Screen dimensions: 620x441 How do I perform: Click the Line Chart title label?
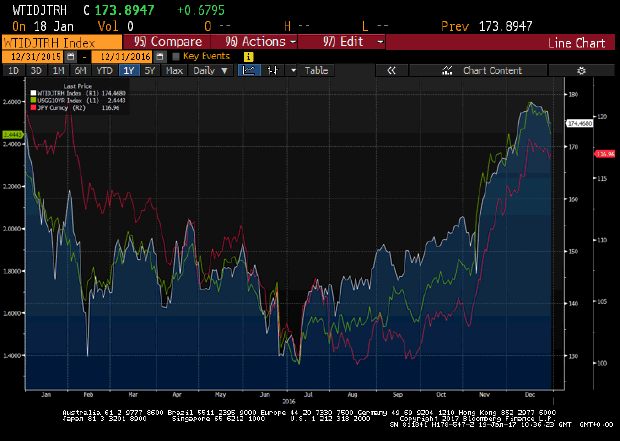[577, 43]
